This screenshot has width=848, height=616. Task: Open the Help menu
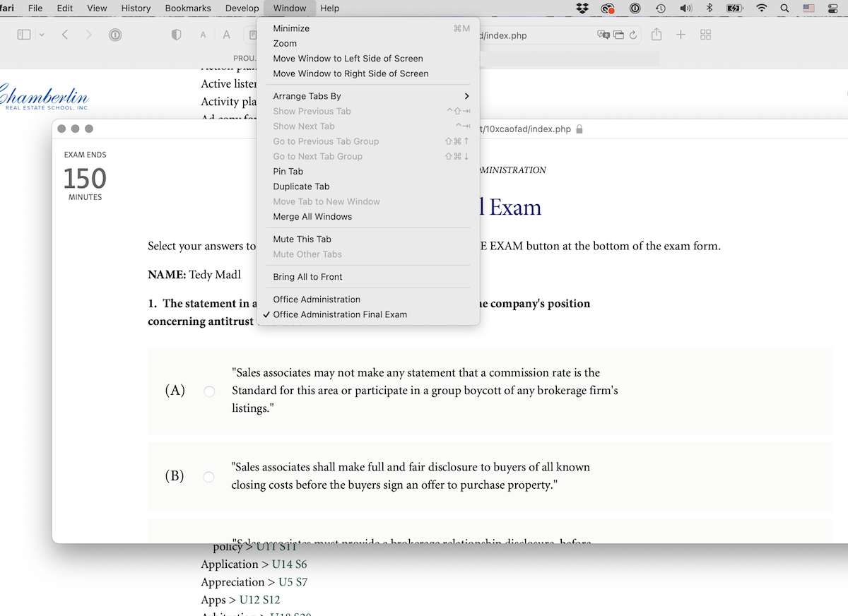[329, 8]
